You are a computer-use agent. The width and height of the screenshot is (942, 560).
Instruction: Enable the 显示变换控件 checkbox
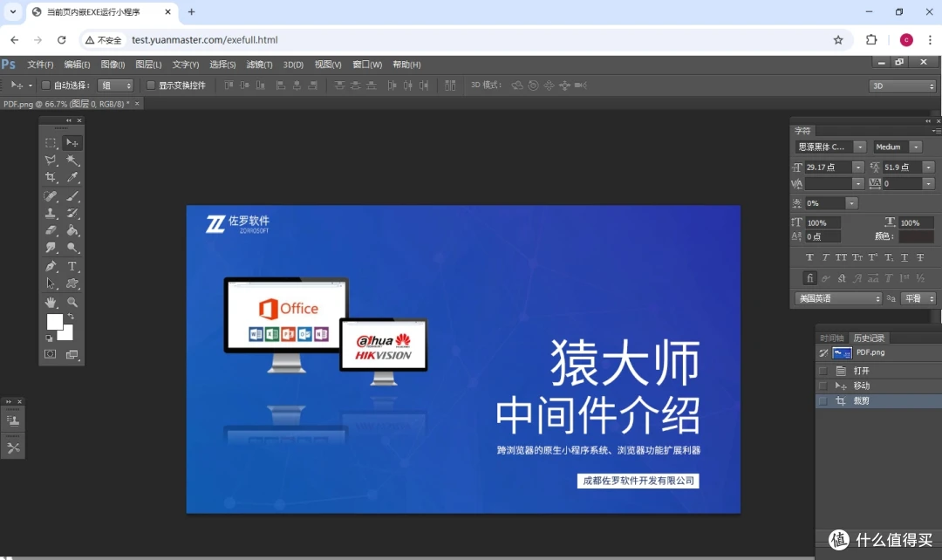click(x=151, y=85)
